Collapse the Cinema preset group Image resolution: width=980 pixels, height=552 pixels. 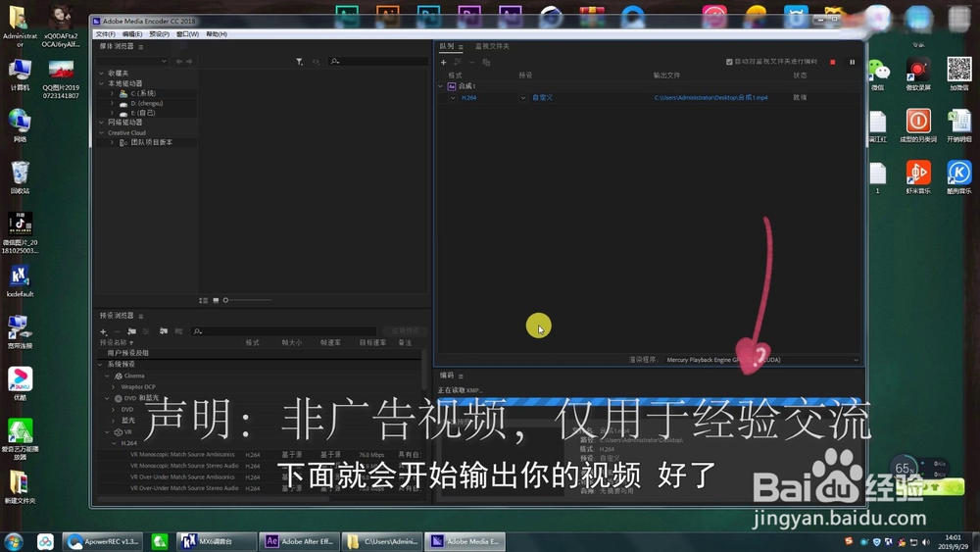[x=108, y=376]
